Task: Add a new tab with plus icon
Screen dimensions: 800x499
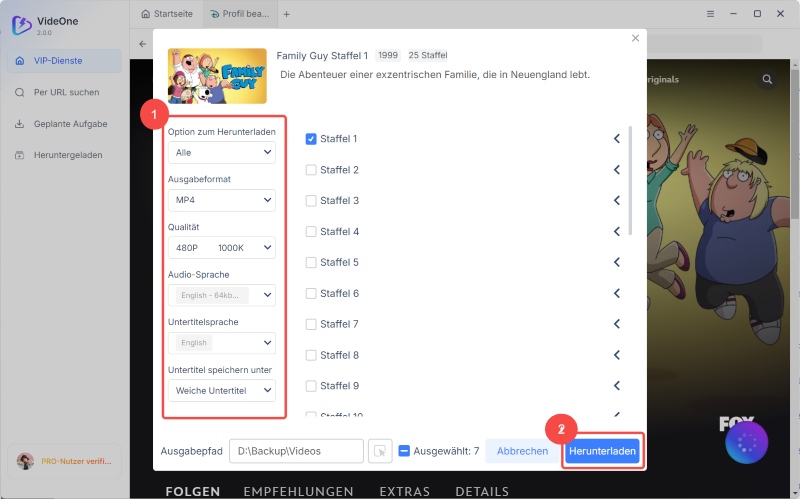Action: pyautogui.click(x=286, y=14)
